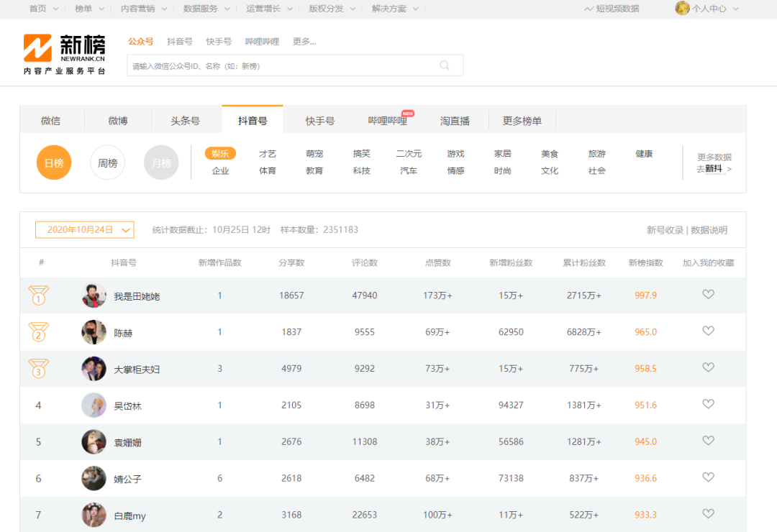Screen dimensions: 777x532
Task: Click the rank 3 medal icon
Action: tap(38, 369)
